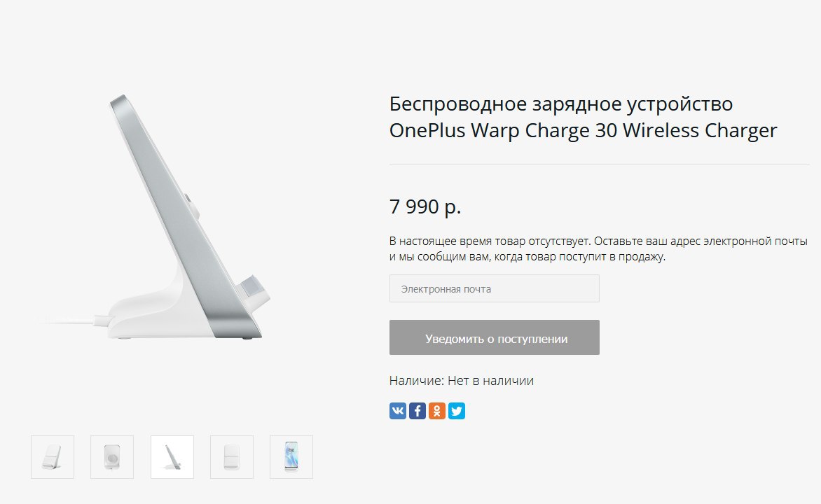Viewport: 821px width, 504px height.
Task: Share the product on Twitter
Action: (457, 411)
